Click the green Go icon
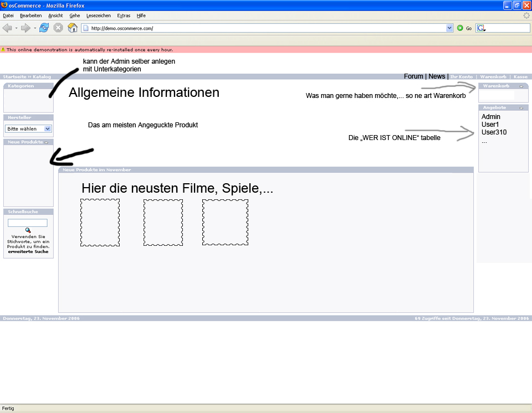The height and width of the screenshot is (413, 532). (x=459, y=28)
